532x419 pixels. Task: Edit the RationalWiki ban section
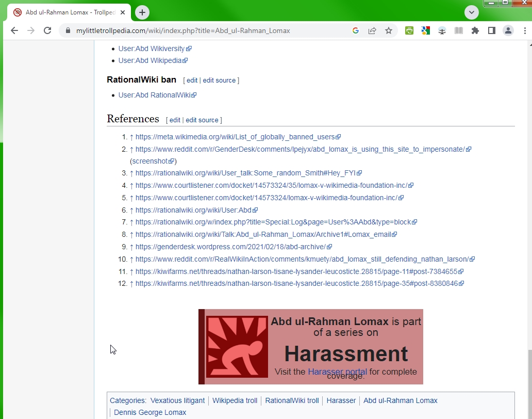click(x=192, y=80)
